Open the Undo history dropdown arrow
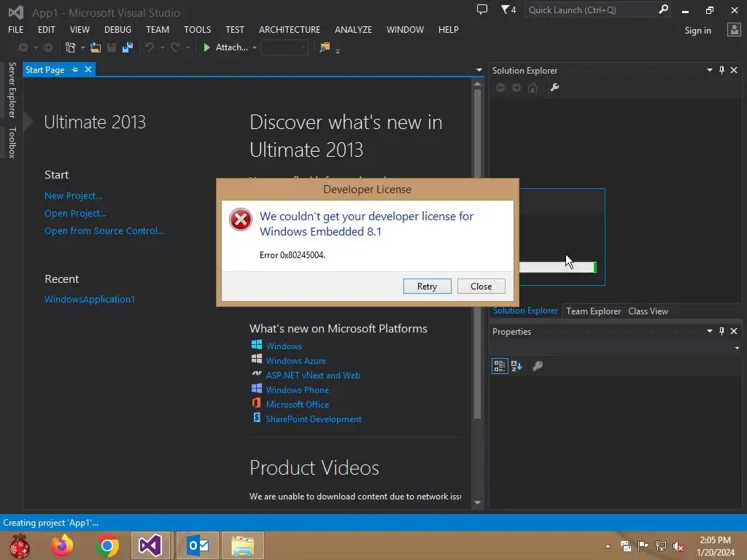The height and width of the screenshot is (560, 747). 162,47
